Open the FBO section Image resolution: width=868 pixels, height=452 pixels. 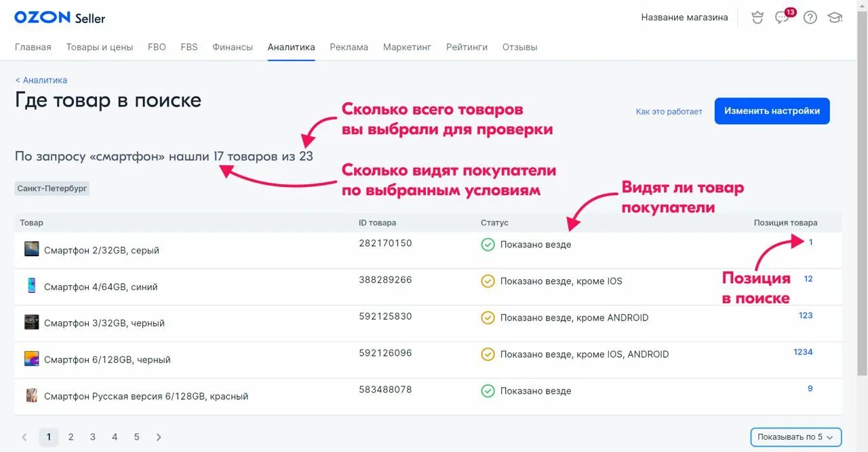coord(157,47)
